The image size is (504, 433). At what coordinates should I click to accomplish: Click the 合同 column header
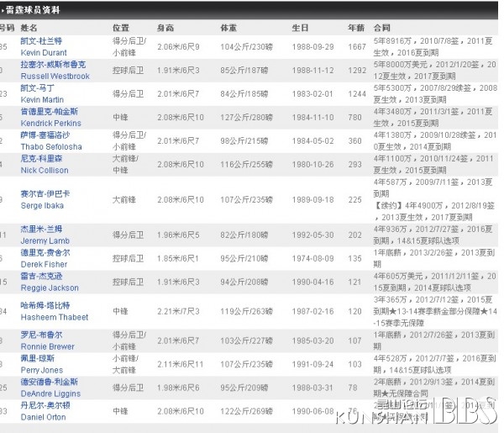tap(381, 28)
